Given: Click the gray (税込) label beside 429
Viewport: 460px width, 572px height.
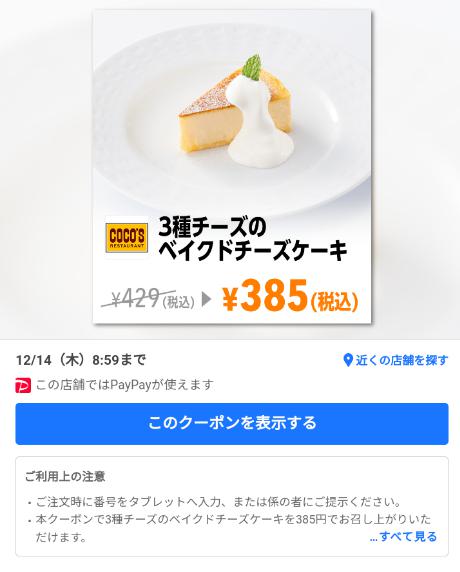Looking at the screenshot, I should pos(178,302).
